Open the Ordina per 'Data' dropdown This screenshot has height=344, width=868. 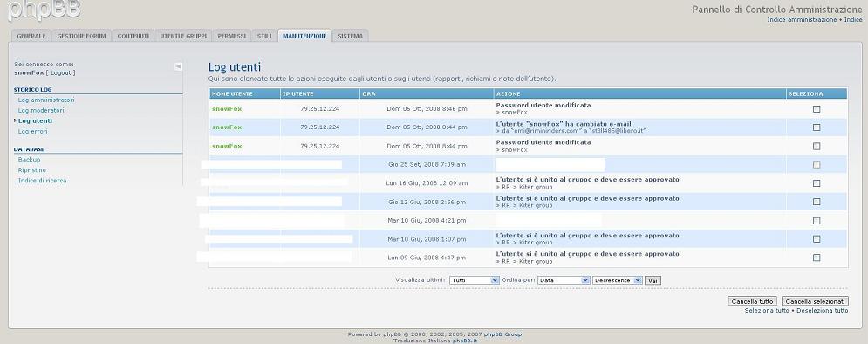(564, 280)
